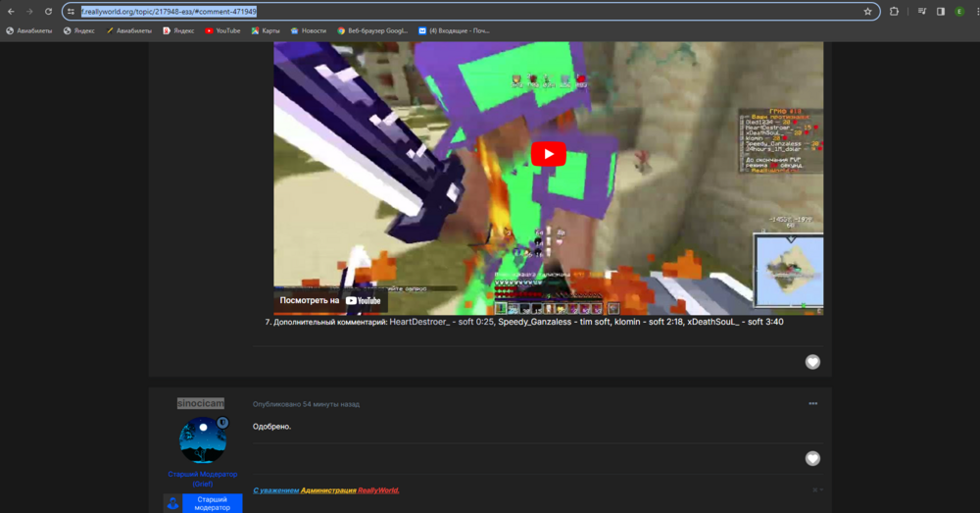Open the second Авиабилеты bookmark with pencil icon

[129, 30]
